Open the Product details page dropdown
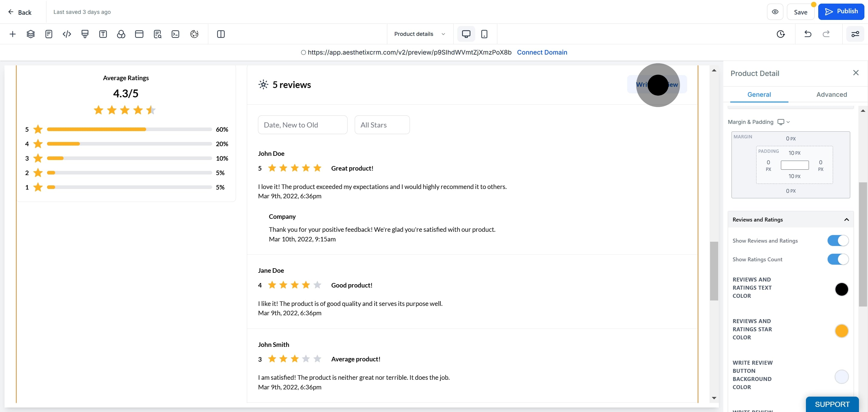The width and height of the screenshot is (868, 412). pyautogui.click(x=420, y=34)
